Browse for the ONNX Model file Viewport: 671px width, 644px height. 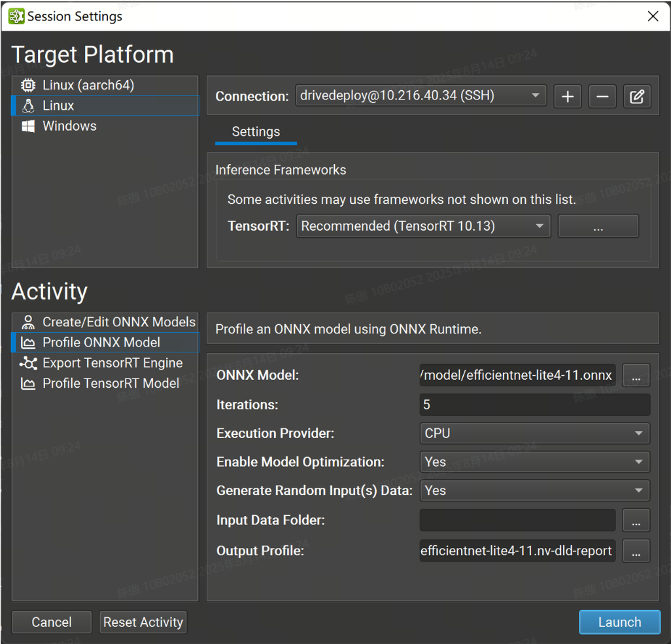636,375
